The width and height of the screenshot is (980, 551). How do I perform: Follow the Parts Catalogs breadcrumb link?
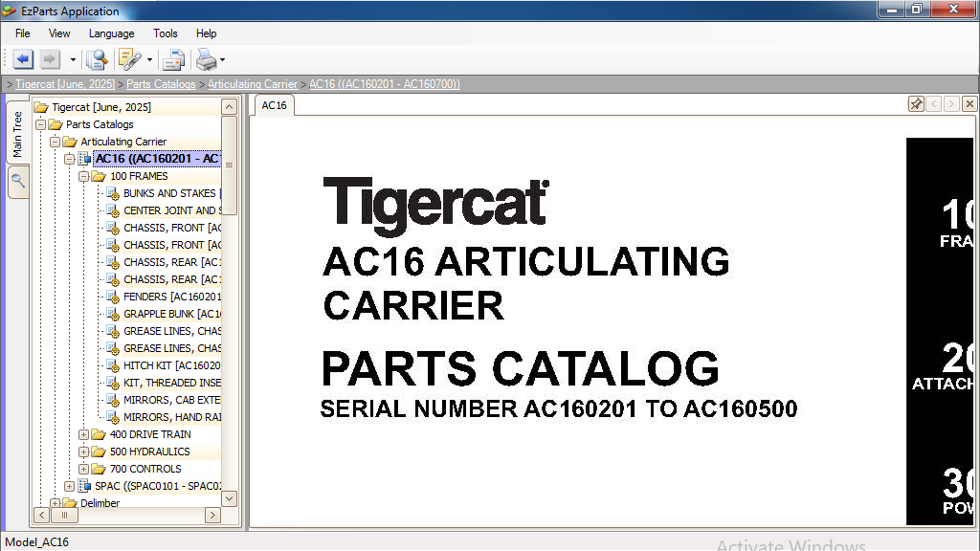pos(161,84)
